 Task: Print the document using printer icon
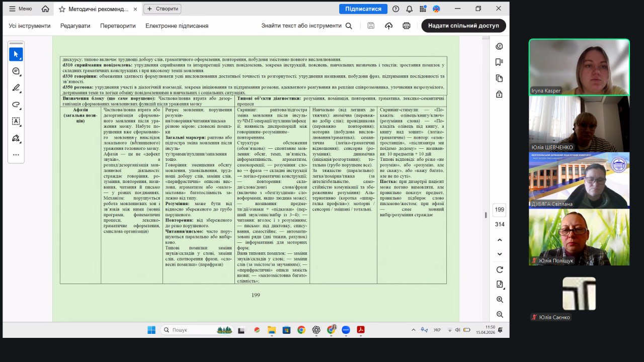pos(407,26)
